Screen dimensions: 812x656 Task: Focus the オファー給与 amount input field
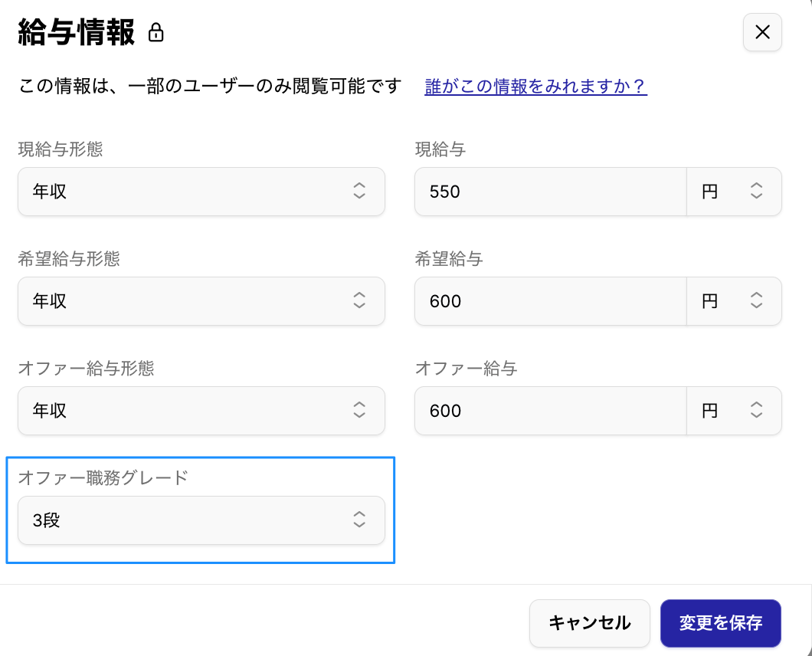point(550,411)
